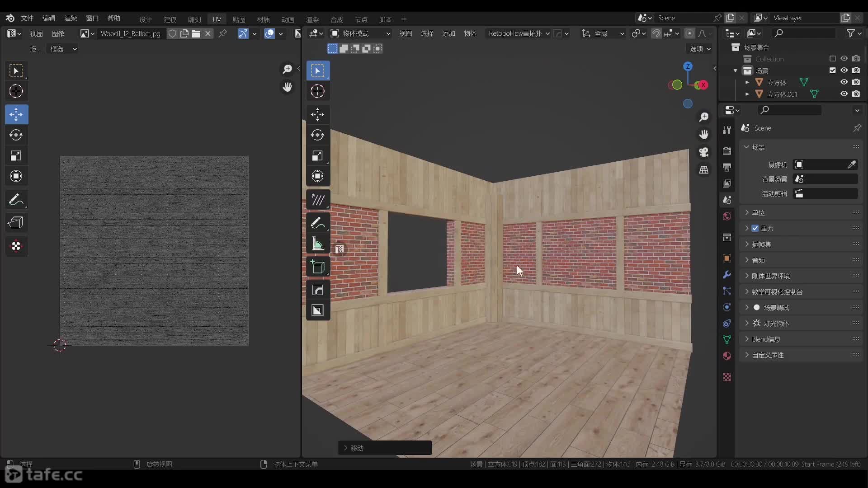Click 视图 menu in UV editor header
The image size is (868, 488).
tap(36, 33)
